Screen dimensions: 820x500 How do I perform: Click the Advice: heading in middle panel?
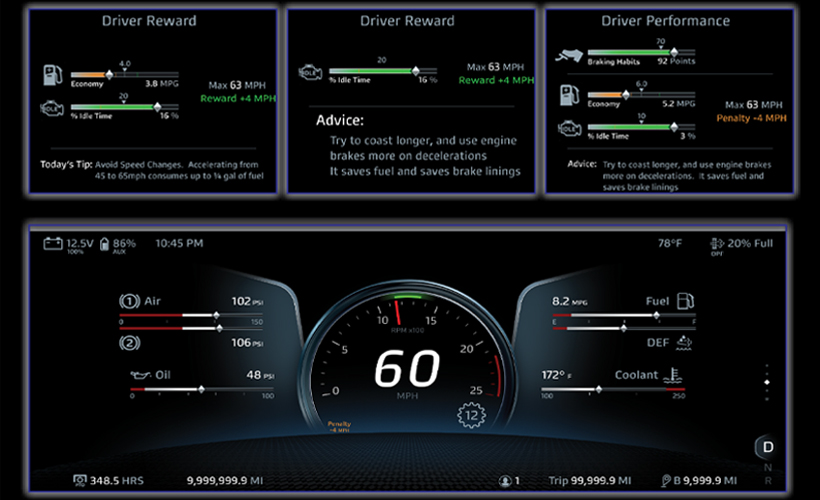(x=340, y=120)
